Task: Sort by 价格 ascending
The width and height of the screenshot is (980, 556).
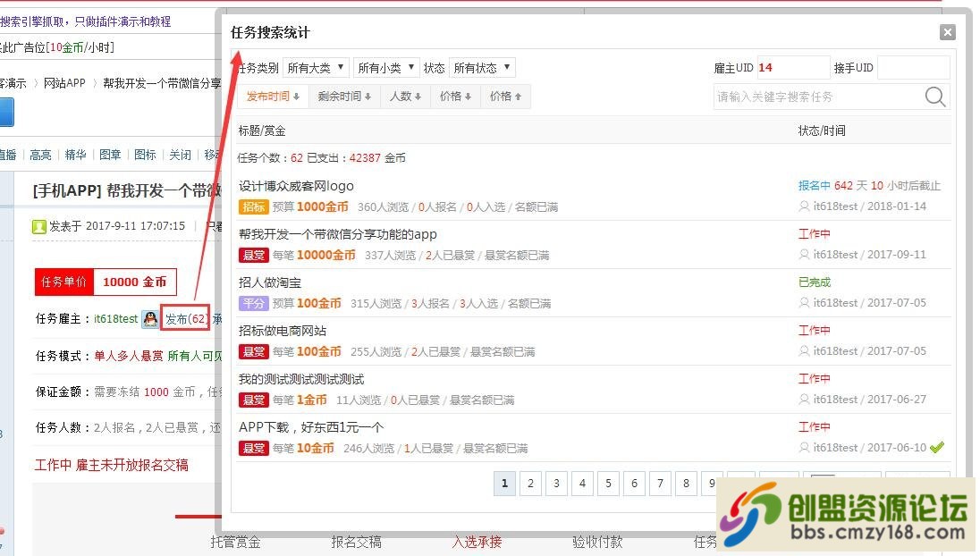Action: tap(505, 97)
